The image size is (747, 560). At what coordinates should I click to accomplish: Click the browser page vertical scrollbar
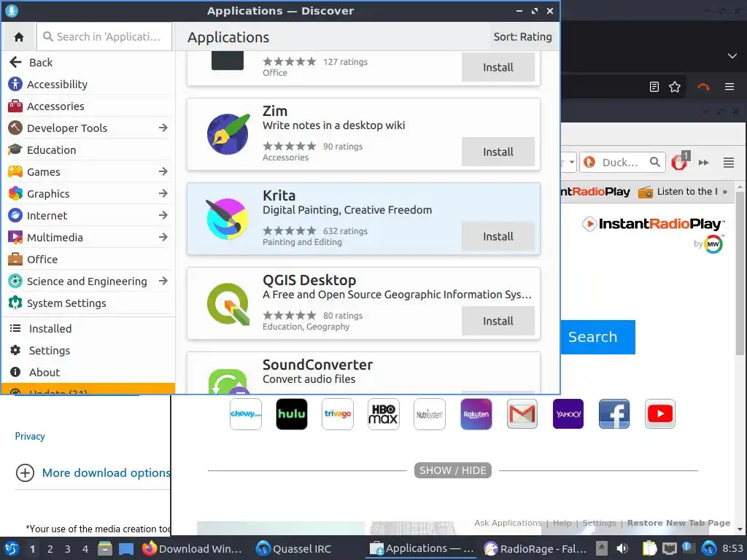point(740,273)
